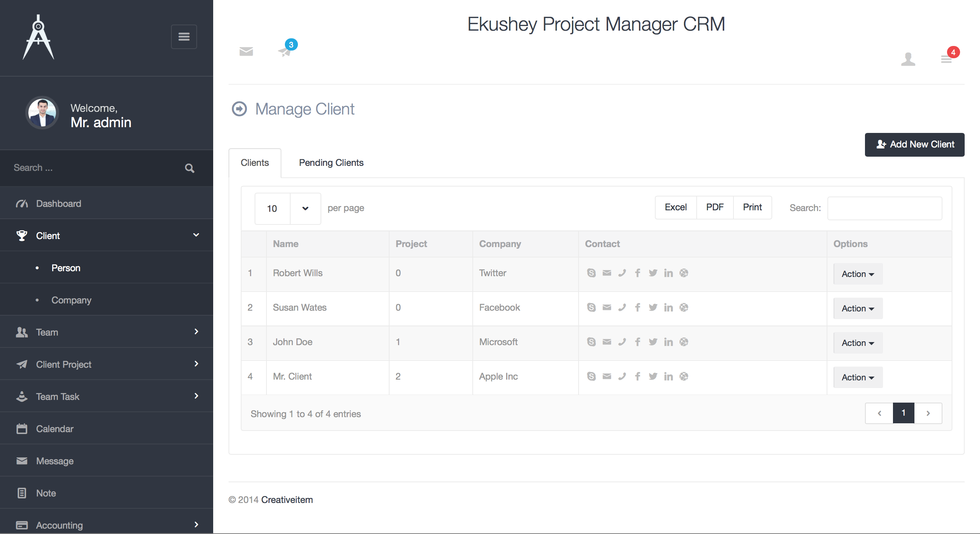Open the user profile icon top right
980x534 pixels.
click(x=908, y=59)
